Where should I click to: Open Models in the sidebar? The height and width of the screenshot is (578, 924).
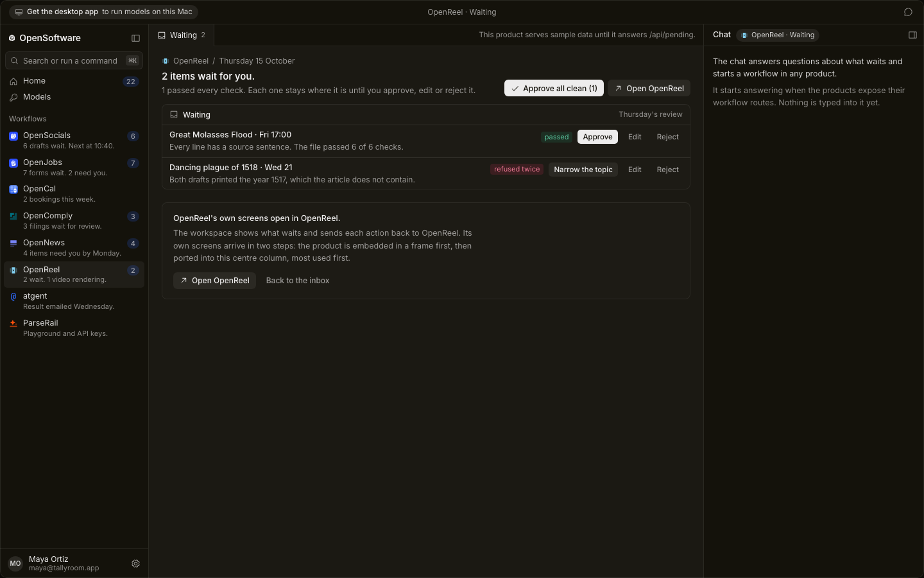[x=74, y=98]
